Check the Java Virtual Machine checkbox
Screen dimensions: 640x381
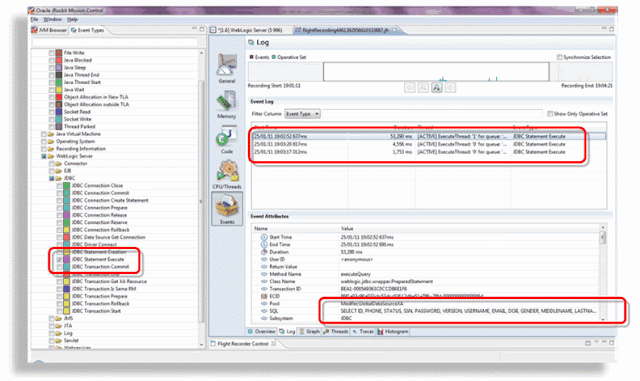coord(44,134)
